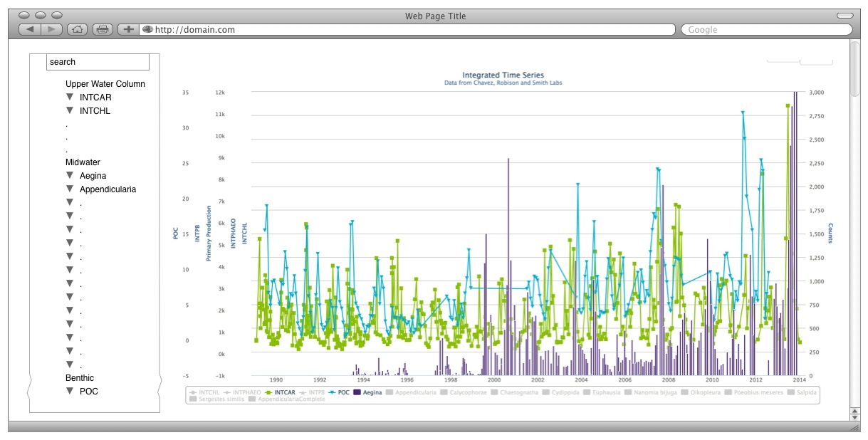Screen dimensions: 868x440
Task: Enable the AppendiculariaComplete legend entry
Action: tap(286, 399)
